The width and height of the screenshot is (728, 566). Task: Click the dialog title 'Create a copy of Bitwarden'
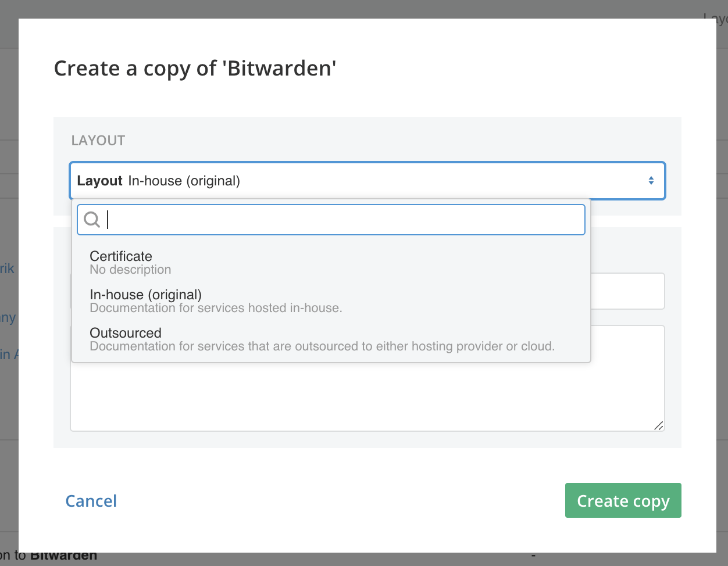[195, 69]
